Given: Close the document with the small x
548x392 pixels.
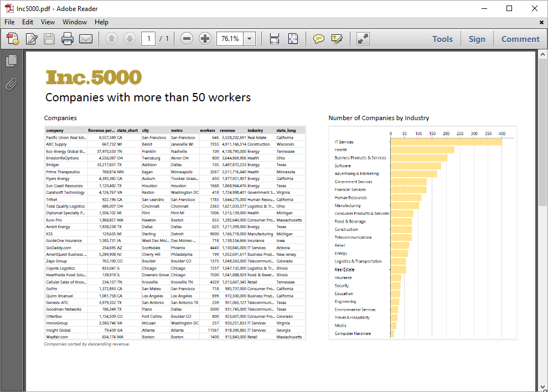Looking at the screenshot, I should click(541, 22).
